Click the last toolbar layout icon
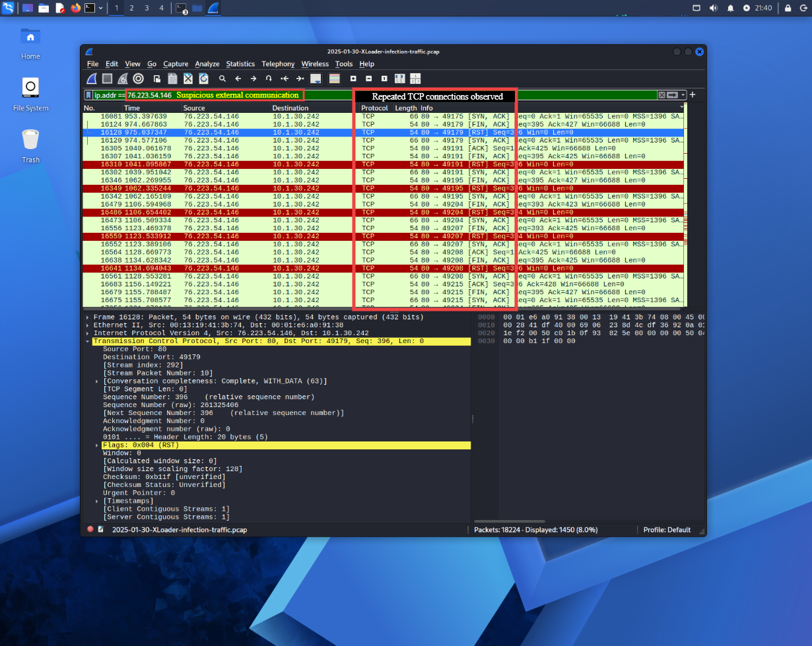This screenshot has height=646, width=812. click(x=415, y=79)
